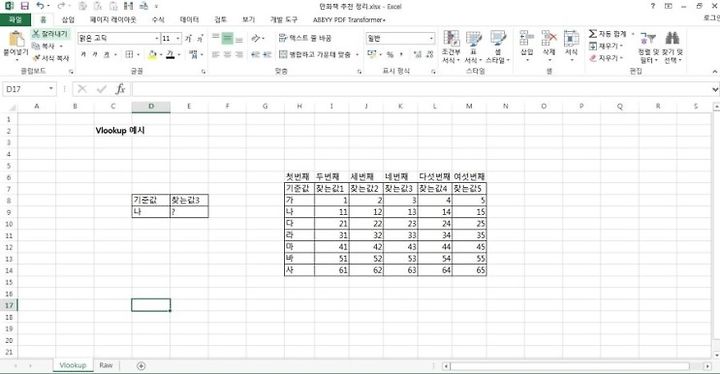This screenshot has width=720, height=374.
Task: Toggle Wrap Text (텍스트 줄 바꿈)
Action: [x=305, y=38]
